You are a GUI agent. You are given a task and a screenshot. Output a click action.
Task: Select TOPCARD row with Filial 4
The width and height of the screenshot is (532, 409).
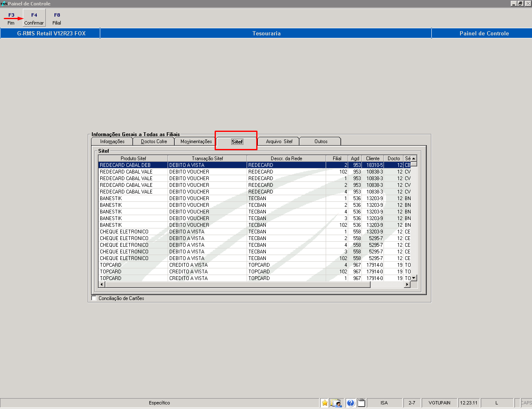pyautogui.click(x=254, y=265)
